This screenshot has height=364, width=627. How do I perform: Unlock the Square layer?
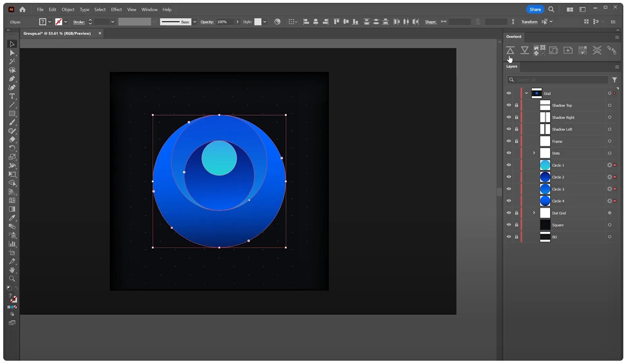tap(516, 224)
